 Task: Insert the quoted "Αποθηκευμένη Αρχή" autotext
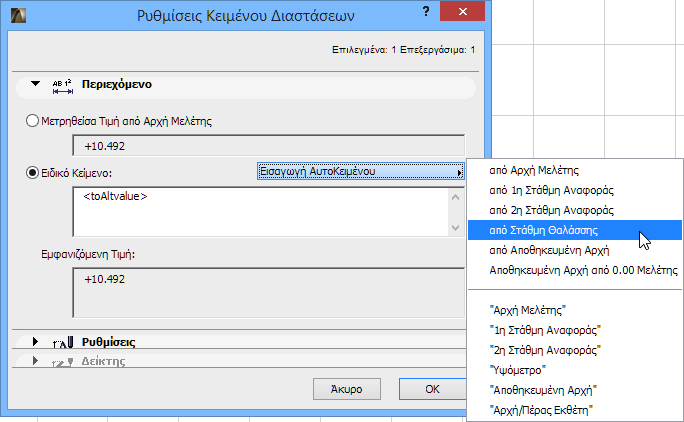click(x=575, y=390)
